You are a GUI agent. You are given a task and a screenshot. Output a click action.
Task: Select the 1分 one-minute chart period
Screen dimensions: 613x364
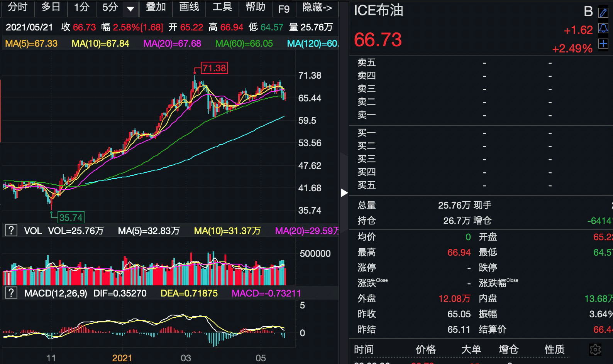pyautogui.click(x=81, y=7)
